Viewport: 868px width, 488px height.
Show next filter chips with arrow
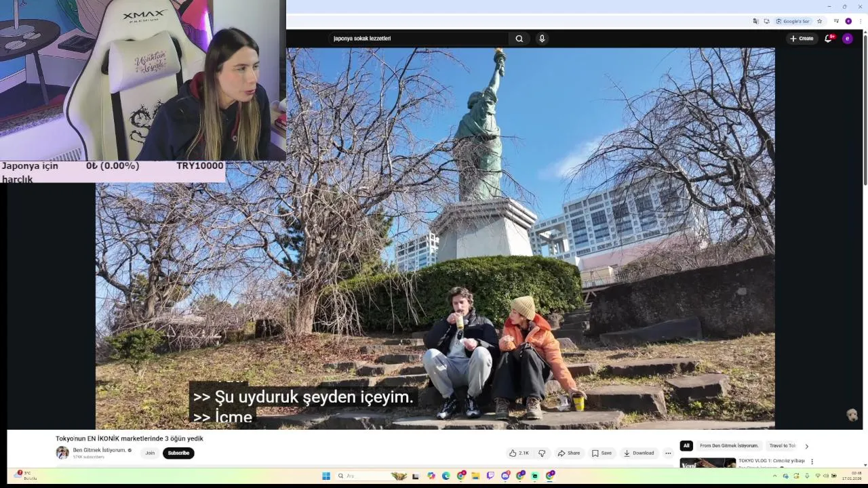click(x=806, y=446)
